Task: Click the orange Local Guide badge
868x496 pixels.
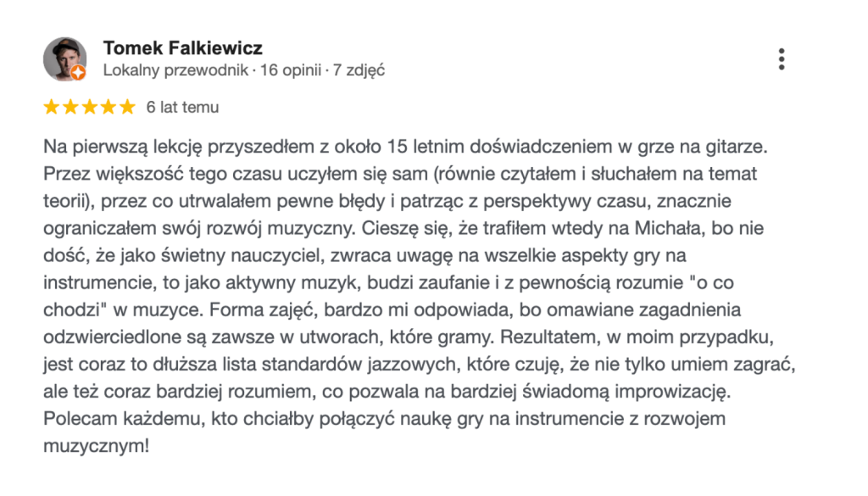Action: (80, 74)
